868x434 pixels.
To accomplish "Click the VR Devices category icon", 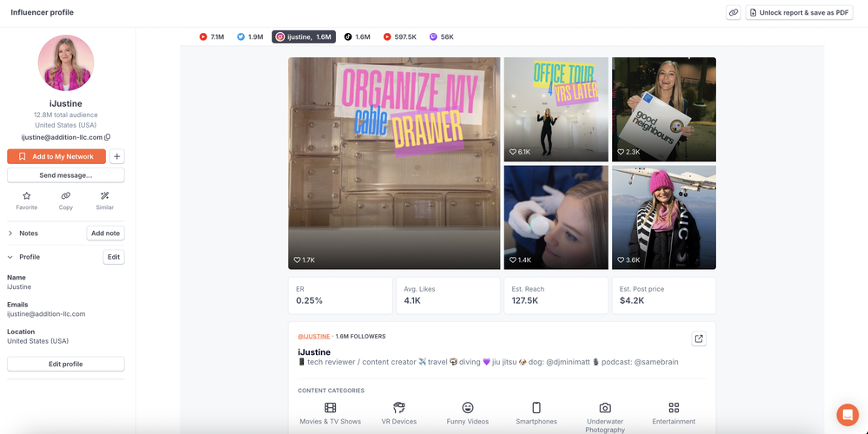I will coord(399,408).
